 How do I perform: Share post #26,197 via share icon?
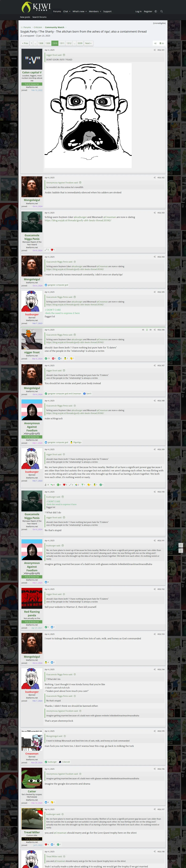155,809
